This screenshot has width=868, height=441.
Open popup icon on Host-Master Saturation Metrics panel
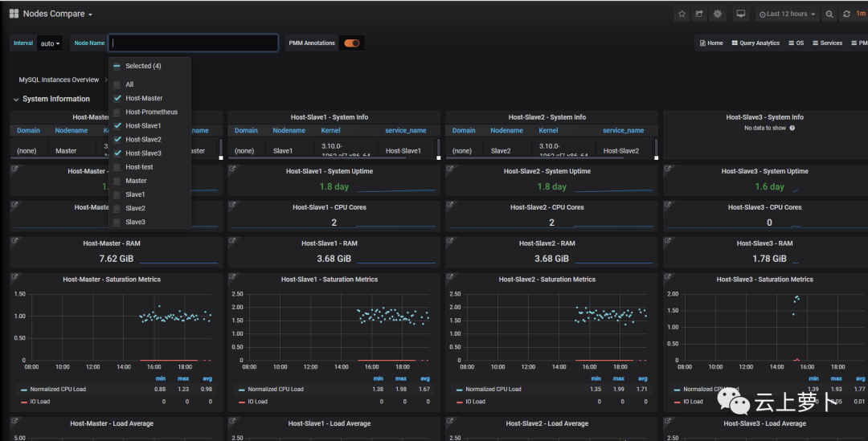pyautogui.click(x=15, y=276)
